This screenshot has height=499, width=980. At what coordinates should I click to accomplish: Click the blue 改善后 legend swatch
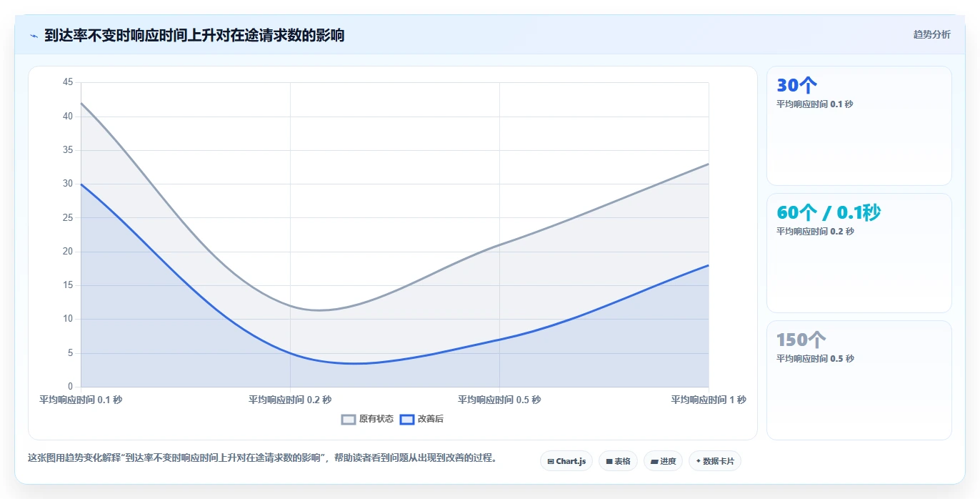coord(406,419)
